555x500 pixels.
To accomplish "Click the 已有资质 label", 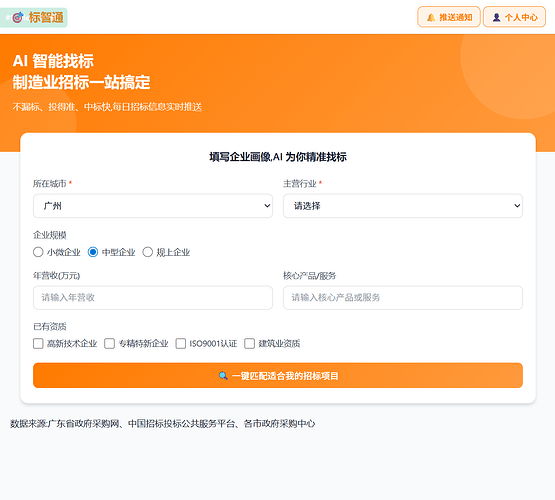I will point(50,327).
